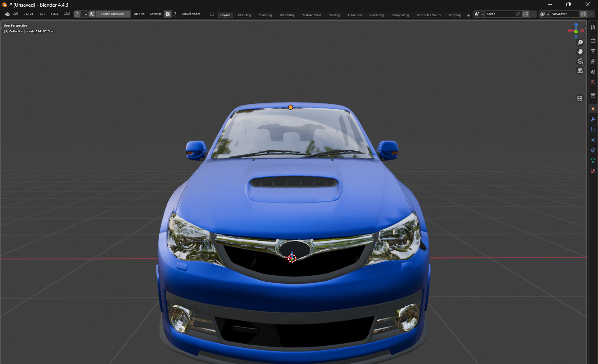Switch to the Compositing workspace tab
This screenshot has height=364, width=598.
click(x=400, y=15)
